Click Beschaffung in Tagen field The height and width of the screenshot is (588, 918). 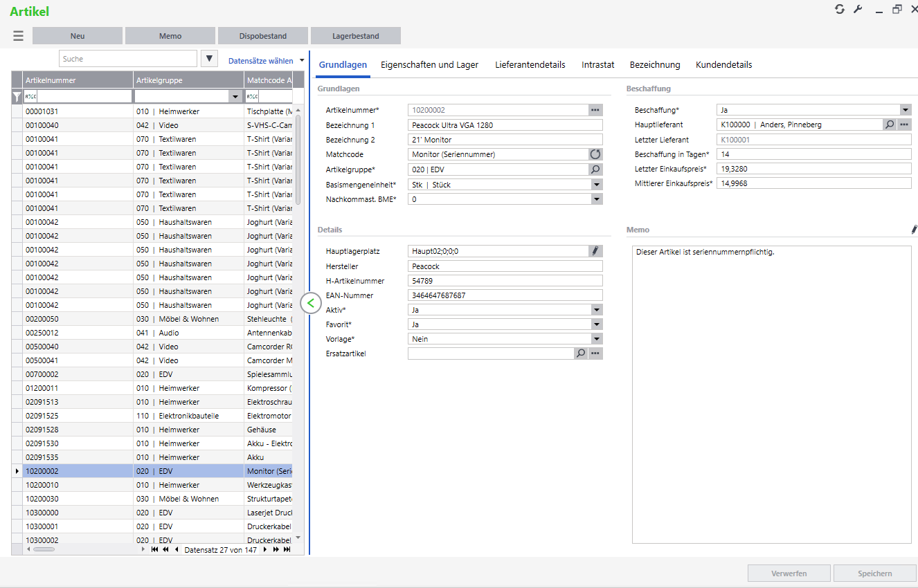(x=814, y=154)
